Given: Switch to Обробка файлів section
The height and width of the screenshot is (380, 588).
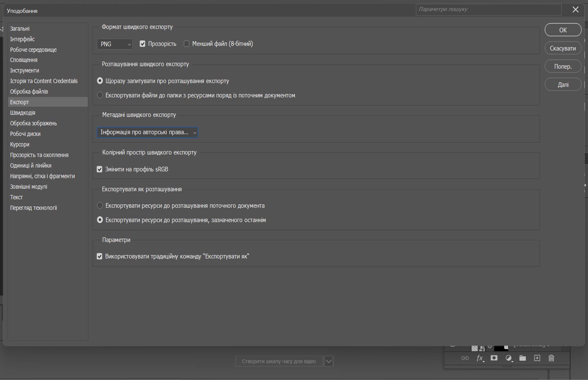Looking at the screenshot, I should coord(48,92).
